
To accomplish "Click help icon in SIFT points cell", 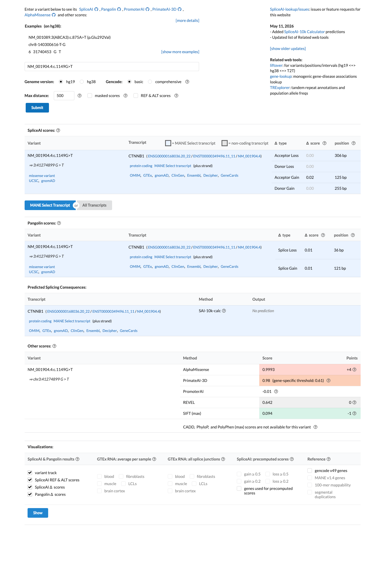I will pos(354,413).
